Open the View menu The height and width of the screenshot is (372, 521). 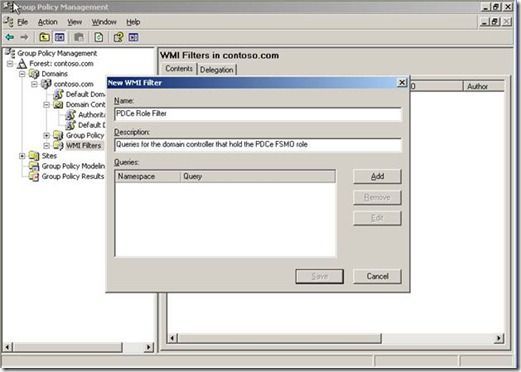(x=75, y=22)
